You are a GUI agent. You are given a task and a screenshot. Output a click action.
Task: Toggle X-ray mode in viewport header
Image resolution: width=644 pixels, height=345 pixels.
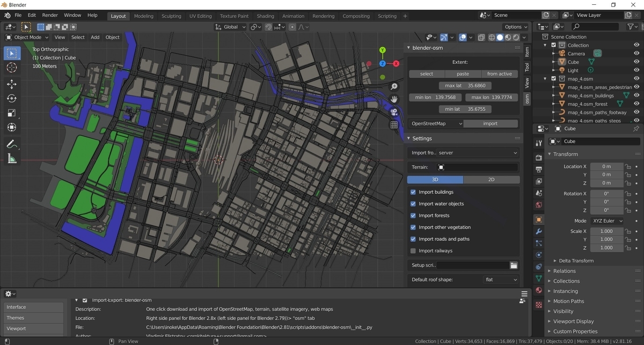[x=481, y=38]
